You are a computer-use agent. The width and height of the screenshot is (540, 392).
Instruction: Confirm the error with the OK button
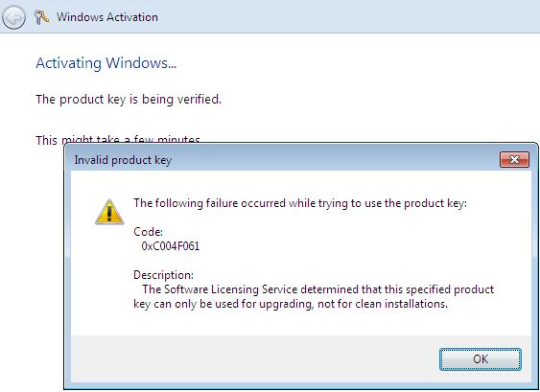point(481,359)
